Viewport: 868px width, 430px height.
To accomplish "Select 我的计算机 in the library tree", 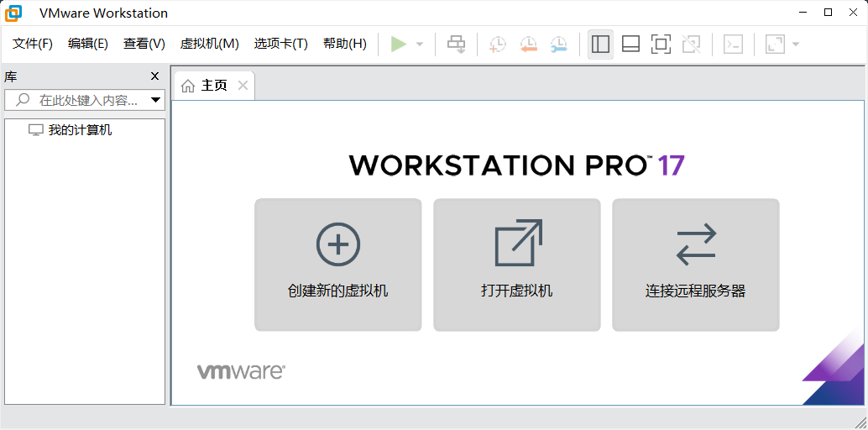I will point(80,130).
